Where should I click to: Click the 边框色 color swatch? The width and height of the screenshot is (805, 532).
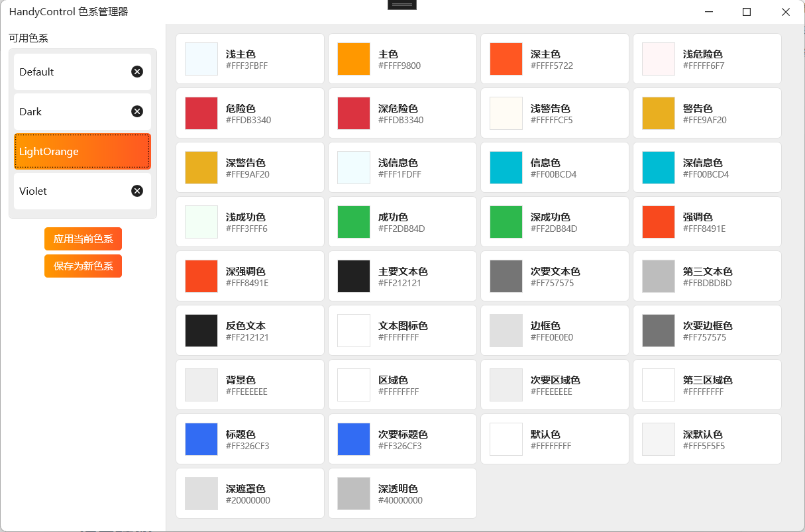(x=506, y=330)
